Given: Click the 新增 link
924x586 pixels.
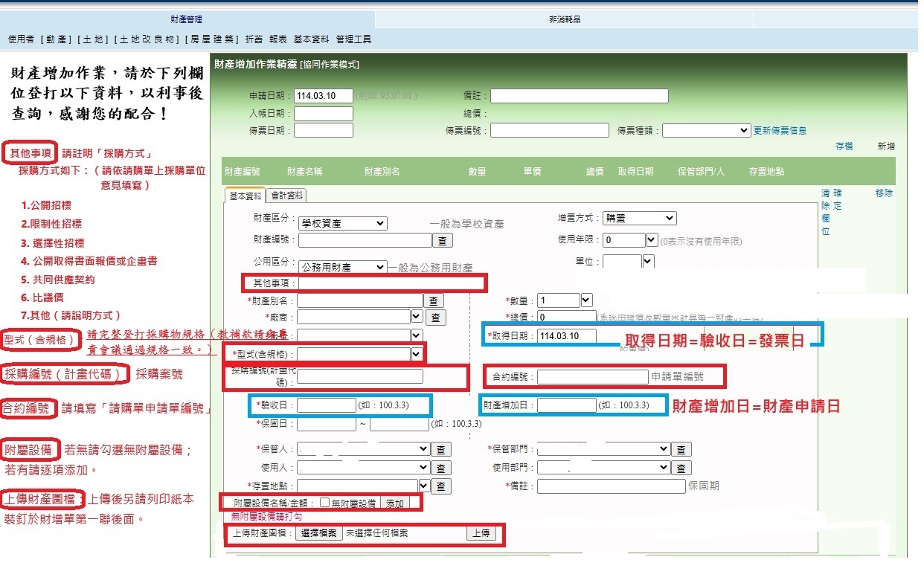Looking at the screenshot, I should pyautogui.click(x=886, y=146).
